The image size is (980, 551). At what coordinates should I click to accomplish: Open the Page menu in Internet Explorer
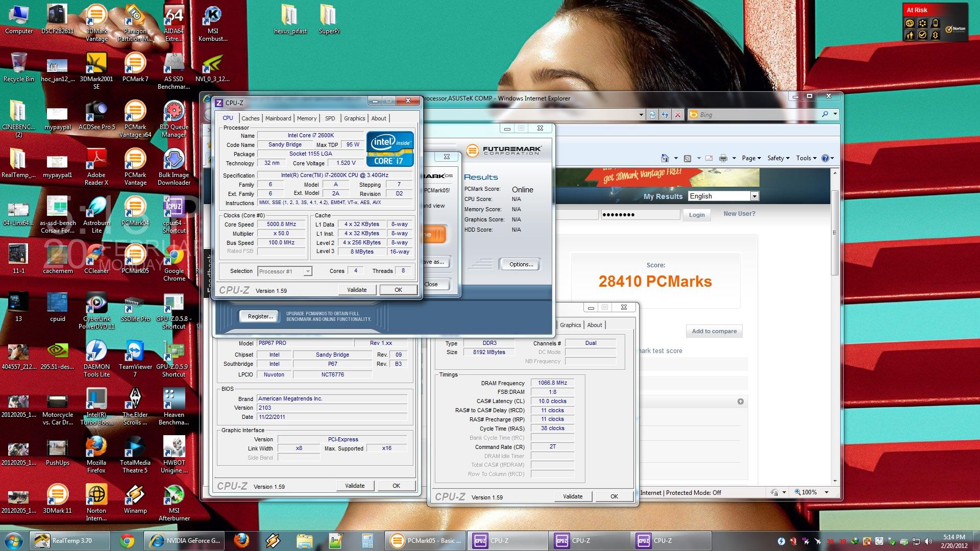coord(751,158)
